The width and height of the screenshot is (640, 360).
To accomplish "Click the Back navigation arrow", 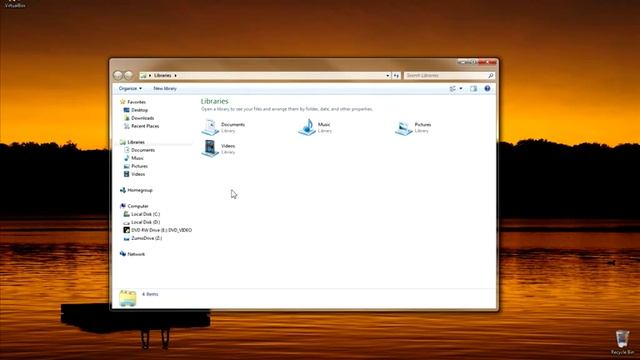I will point(118,75).
